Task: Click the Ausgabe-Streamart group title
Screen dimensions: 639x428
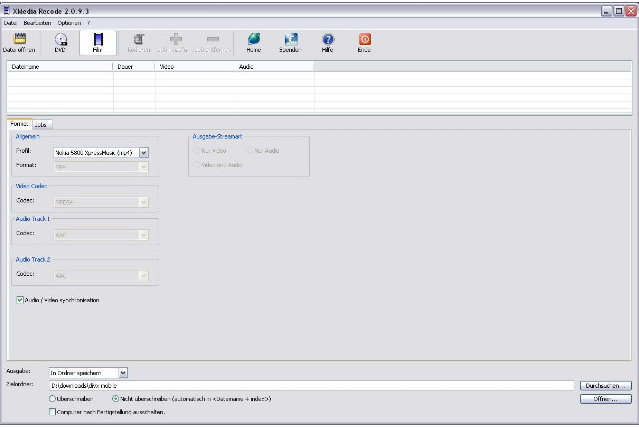Action: (217, 137)
